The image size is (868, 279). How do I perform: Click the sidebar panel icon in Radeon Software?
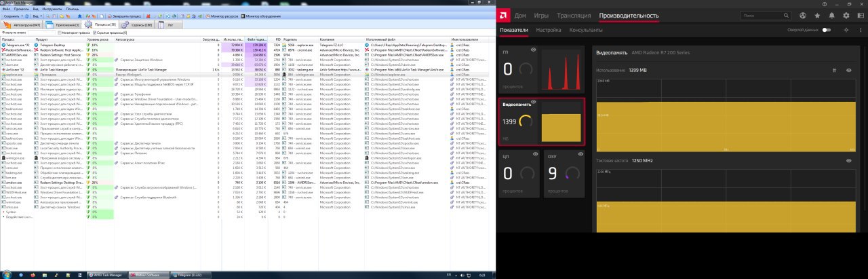tap(861, 15)
